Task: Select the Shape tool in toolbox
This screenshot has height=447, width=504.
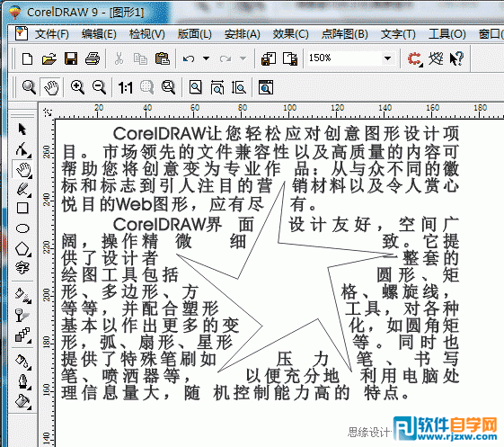Action: pyautogui.click(x=22, y=150)
